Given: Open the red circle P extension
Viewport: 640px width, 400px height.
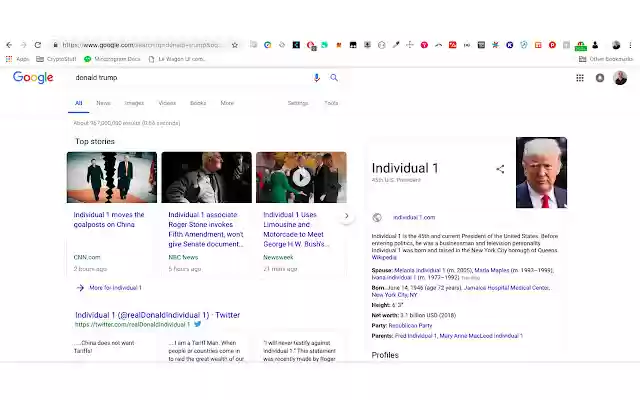Looking at the screenshot, I should [552, 45].
